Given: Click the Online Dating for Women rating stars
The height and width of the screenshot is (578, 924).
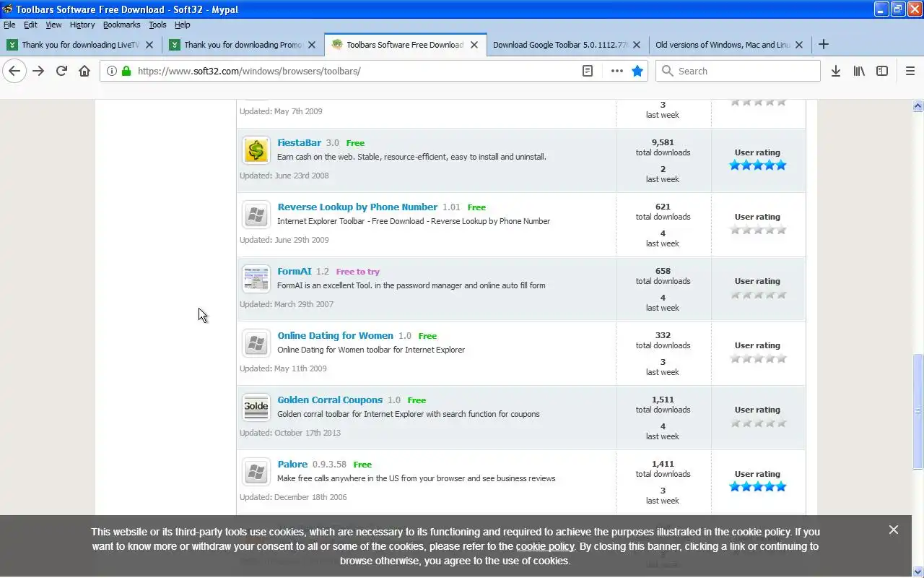Looking at the screenshot, I should [757, 358].
